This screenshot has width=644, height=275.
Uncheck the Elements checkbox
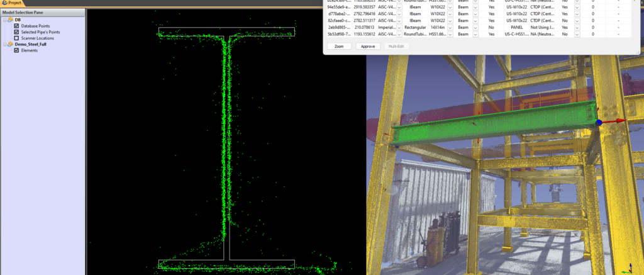pos(16,50)
